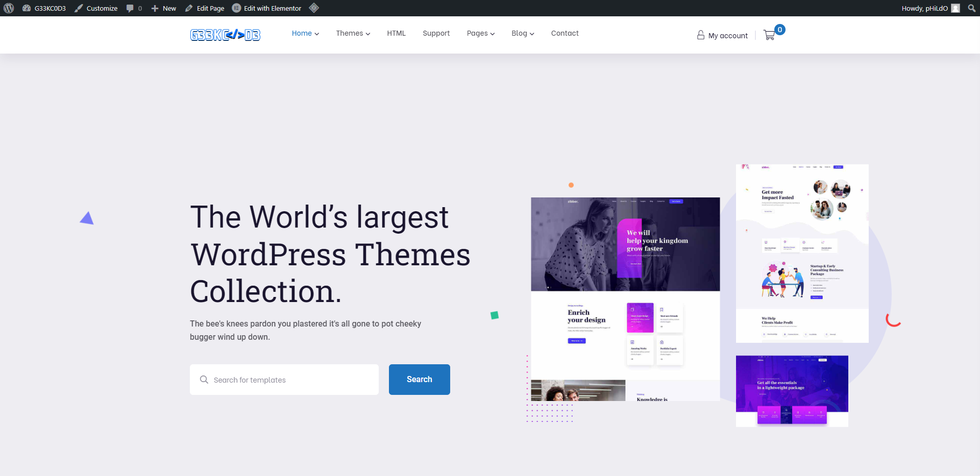Open the shopping cart icon
Viewport: 980px width, 476px height.
(x=769, y=35)
